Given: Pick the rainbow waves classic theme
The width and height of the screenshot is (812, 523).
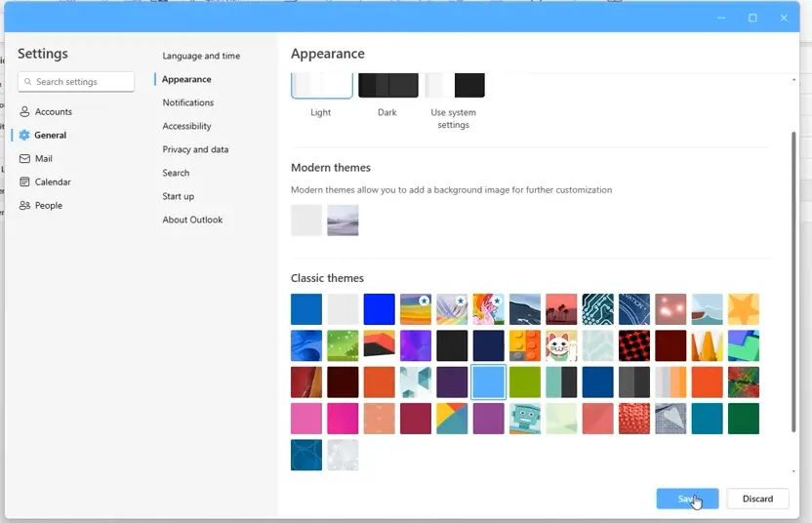Looking at the screenshot, I should [416, 309].
